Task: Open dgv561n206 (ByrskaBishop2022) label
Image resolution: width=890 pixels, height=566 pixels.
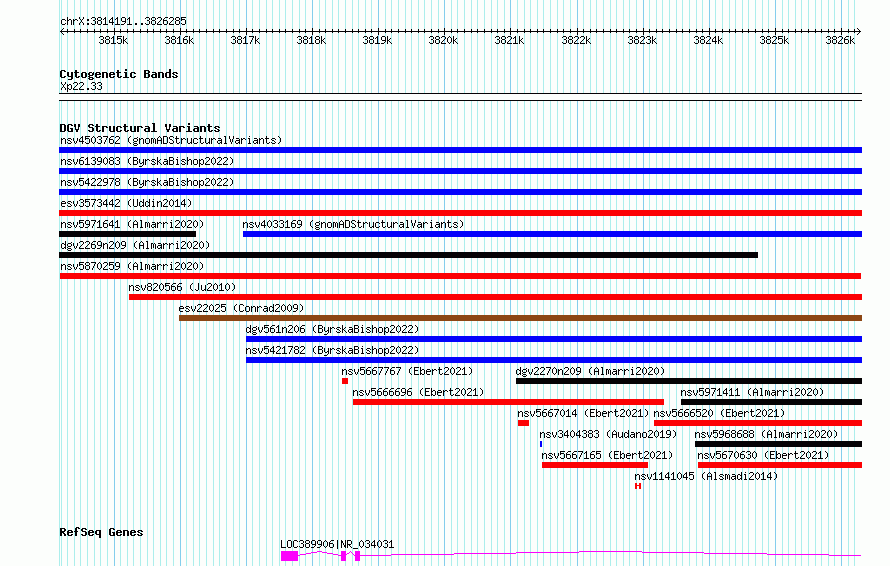Action: click(x=332, y=329)
